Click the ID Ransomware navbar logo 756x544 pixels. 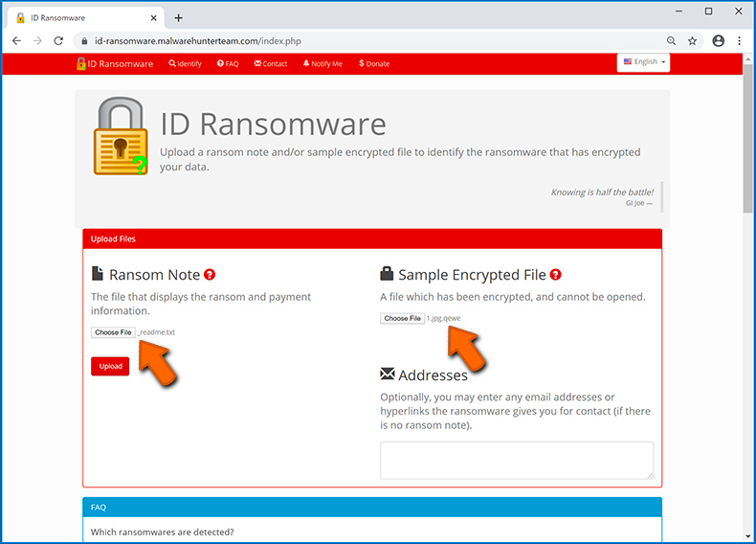pyautogui.click(x=115, y=64)
